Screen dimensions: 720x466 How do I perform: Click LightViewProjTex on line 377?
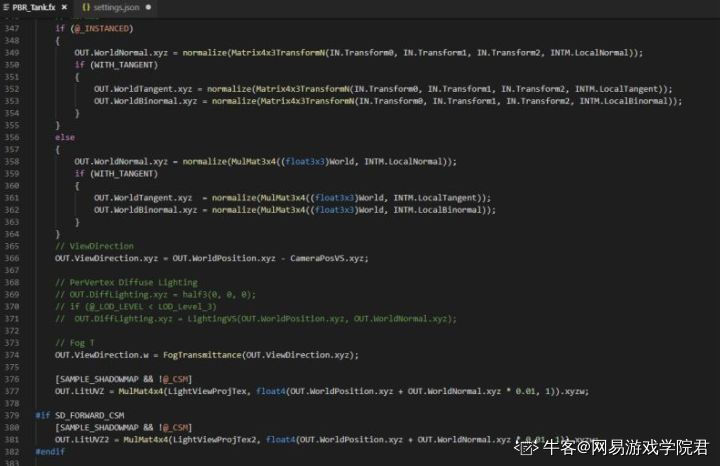click(x=206, y=391)
